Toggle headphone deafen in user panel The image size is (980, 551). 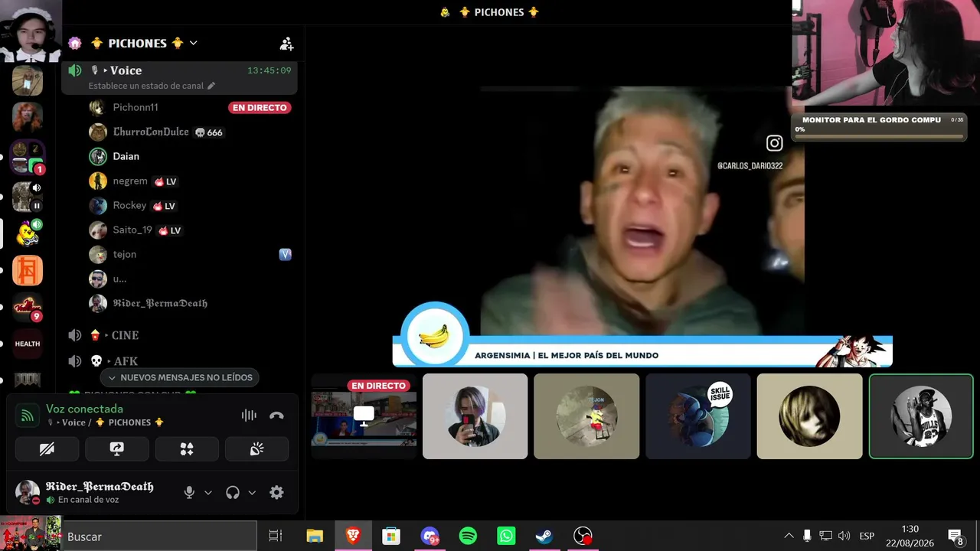[x=233, y=493]
